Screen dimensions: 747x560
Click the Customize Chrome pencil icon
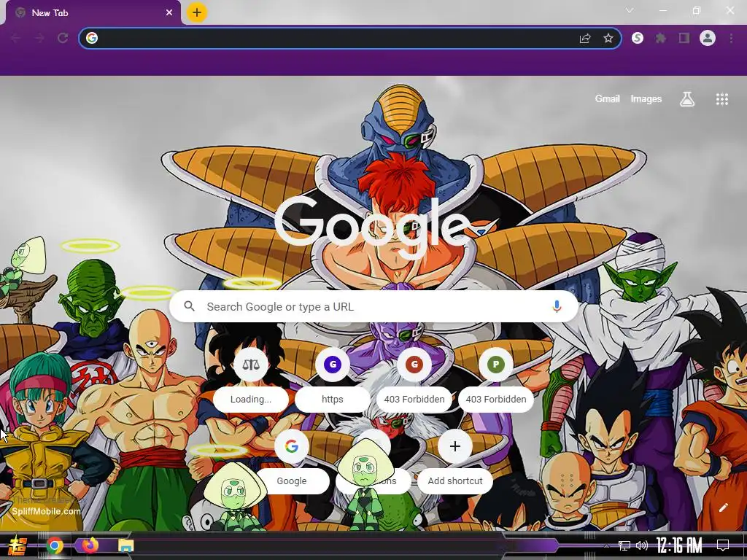[x=723, y=507]
